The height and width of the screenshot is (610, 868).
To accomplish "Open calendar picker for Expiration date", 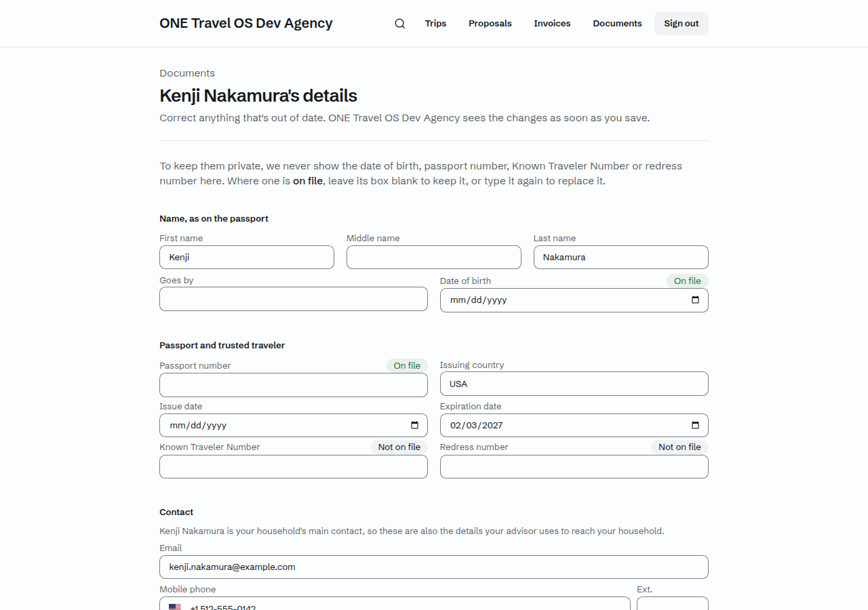I will (x=695, y=426).
